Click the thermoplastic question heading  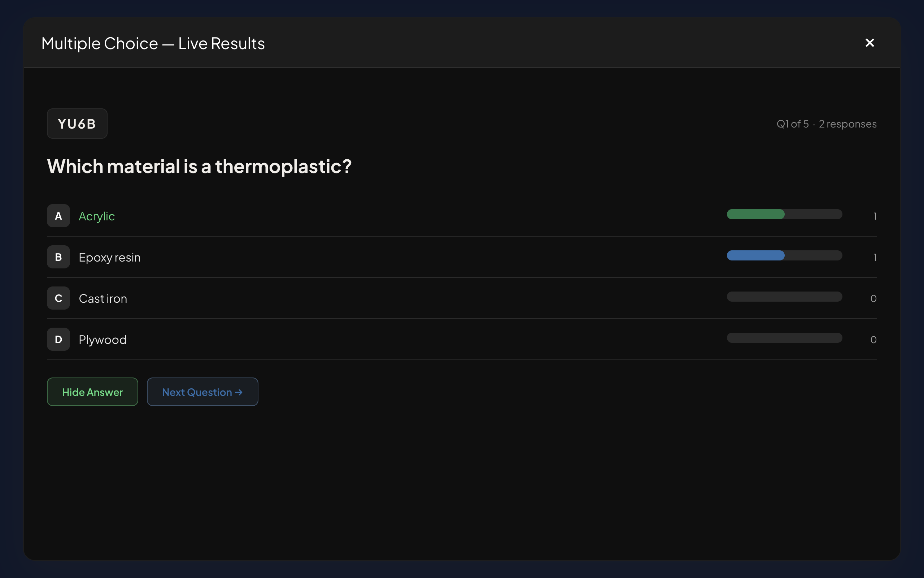[x=199, y=167]
